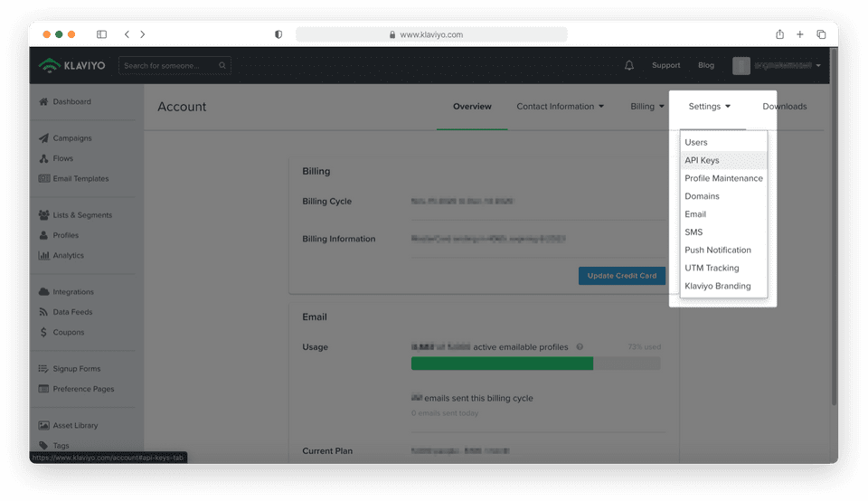Click 'emails sent this billing cycle' text
The image size is (868, 501).
coord(479,398)
